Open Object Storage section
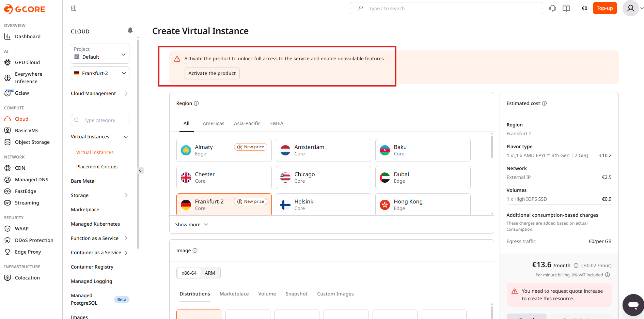644x319 pixels. 32,142
